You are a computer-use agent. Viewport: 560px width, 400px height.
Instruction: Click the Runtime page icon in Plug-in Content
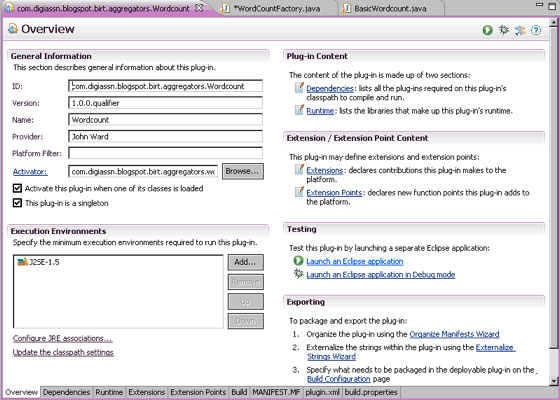[x=299, y=110]
